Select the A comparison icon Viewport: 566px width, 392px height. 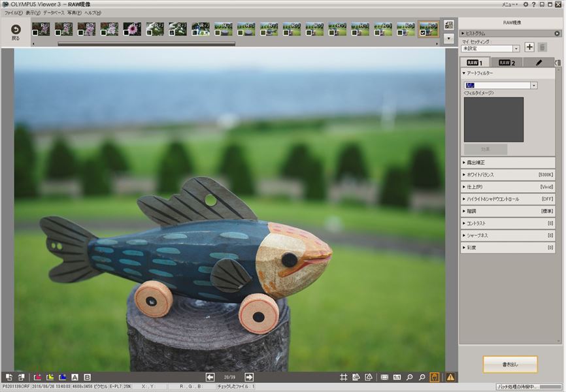point(75,377)
